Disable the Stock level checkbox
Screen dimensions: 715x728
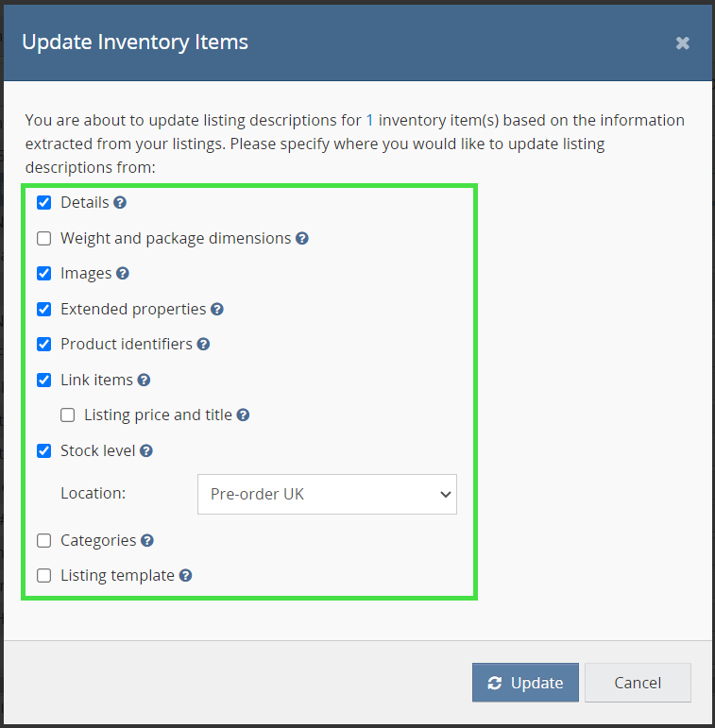pyautogui.click(x=44, y=451)
